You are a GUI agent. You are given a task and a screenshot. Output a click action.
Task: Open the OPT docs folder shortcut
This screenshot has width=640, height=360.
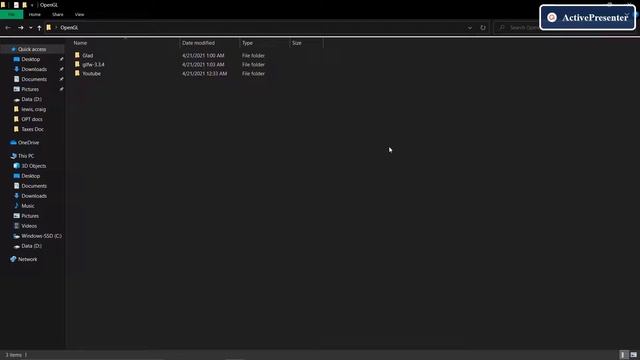click(x=32, y=119)
